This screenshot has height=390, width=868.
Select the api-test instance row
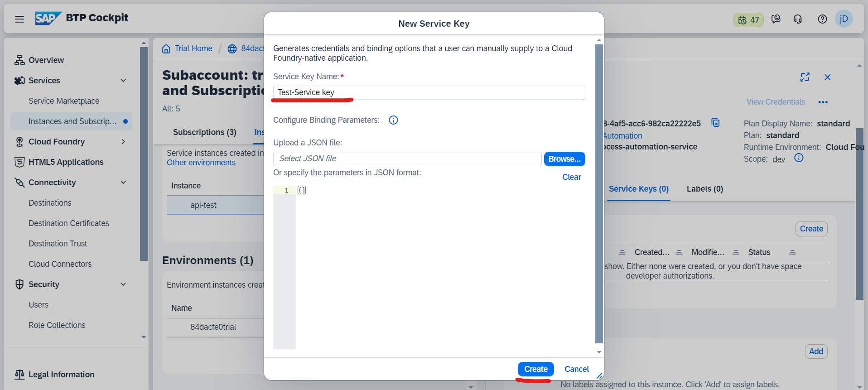pos(215,205)
